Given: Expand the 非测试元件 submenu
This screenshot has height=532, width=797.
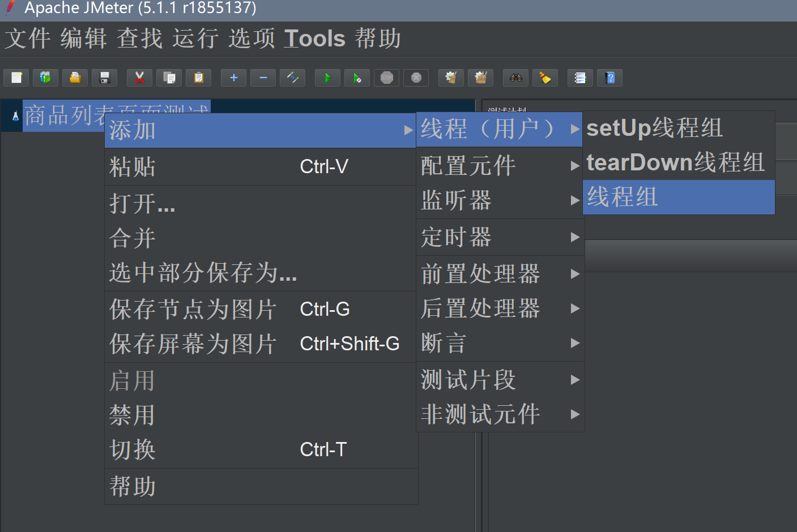Looking at the screenshot, I should pyautogui.click(x=500, y=414).
